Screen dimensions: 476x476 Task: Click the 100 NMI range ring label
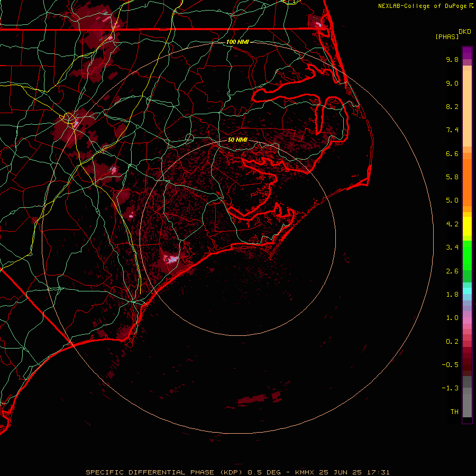tap(237, 42)
